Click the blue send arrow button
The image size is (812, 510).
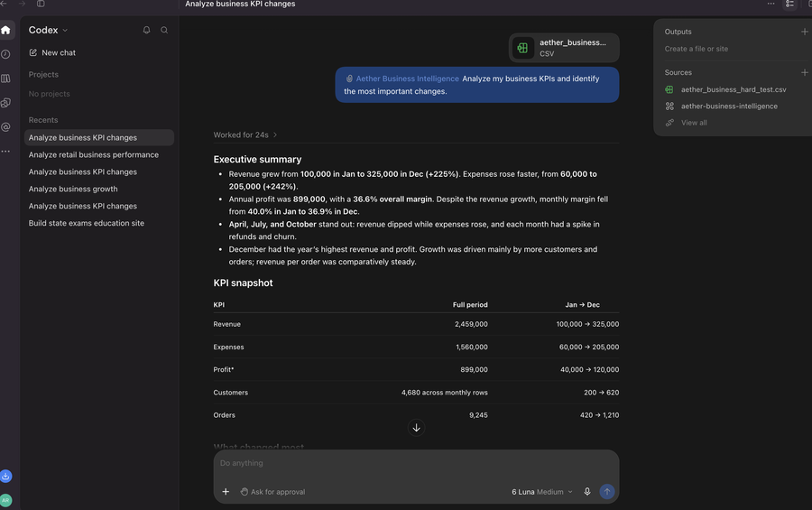[x=607, y=492]
